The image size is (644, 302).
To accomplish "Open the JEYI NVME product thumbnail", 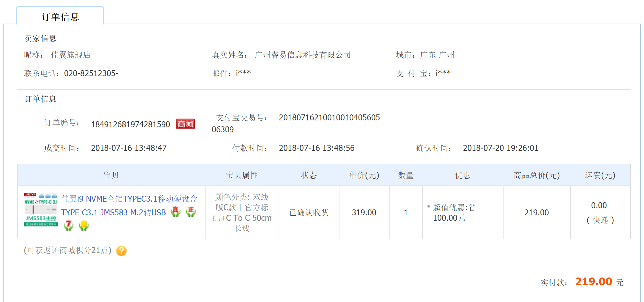I will pos(41,209).
